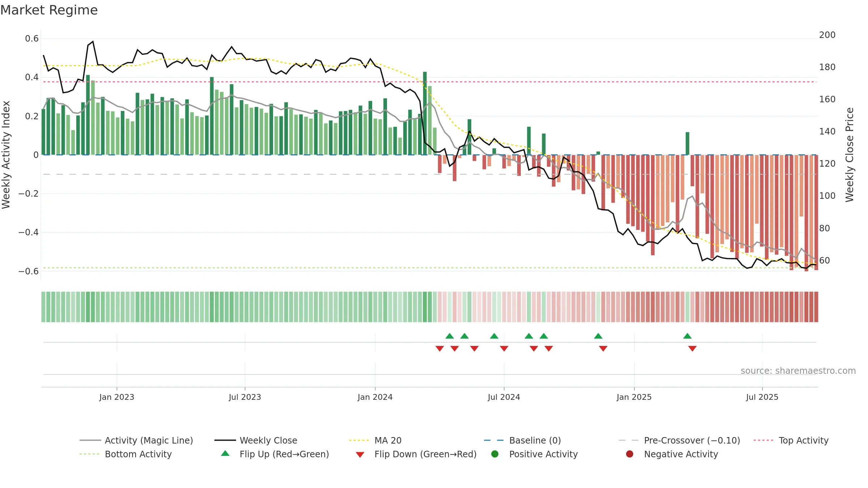Click the 60 tick on the price axis
Image resolution: width=868 pixels, height=488 pixels.
825,260
